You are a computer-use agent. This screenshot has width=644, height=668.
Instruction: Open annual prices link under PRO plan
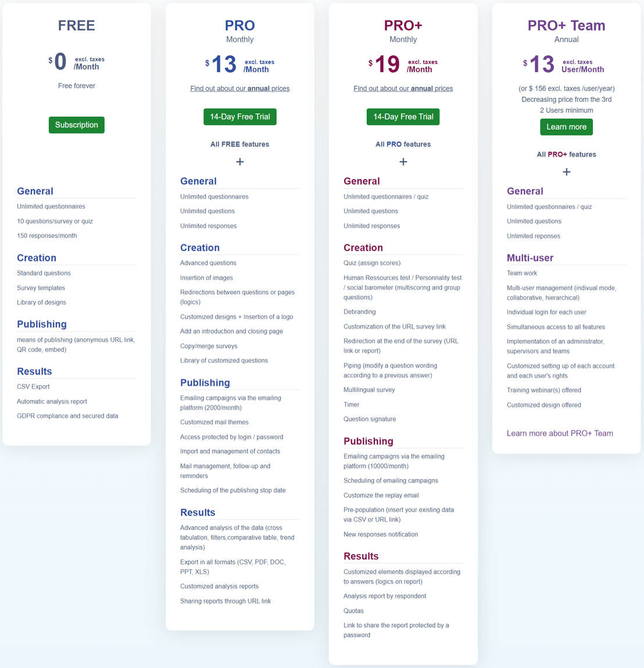(239, 88)
